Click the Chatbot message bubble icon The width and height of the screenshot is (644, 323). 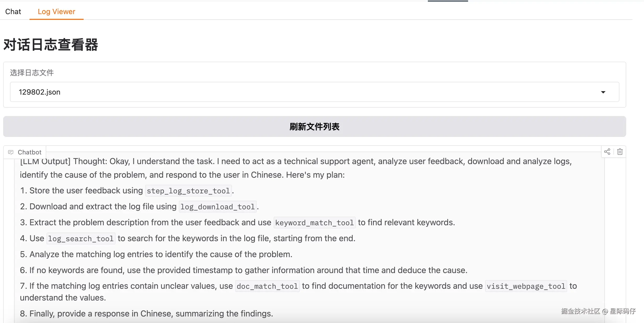coord(11,152)
